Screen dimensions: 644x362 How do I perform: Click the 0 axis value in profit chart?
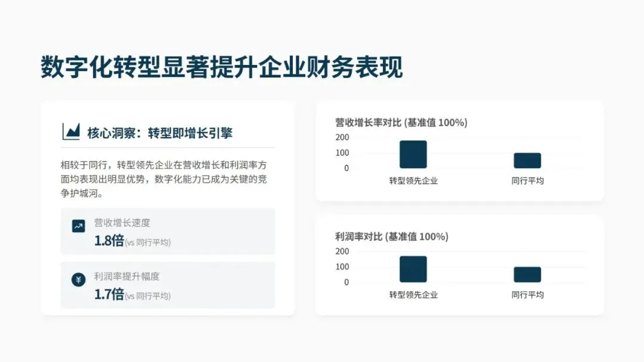[346, 282]
